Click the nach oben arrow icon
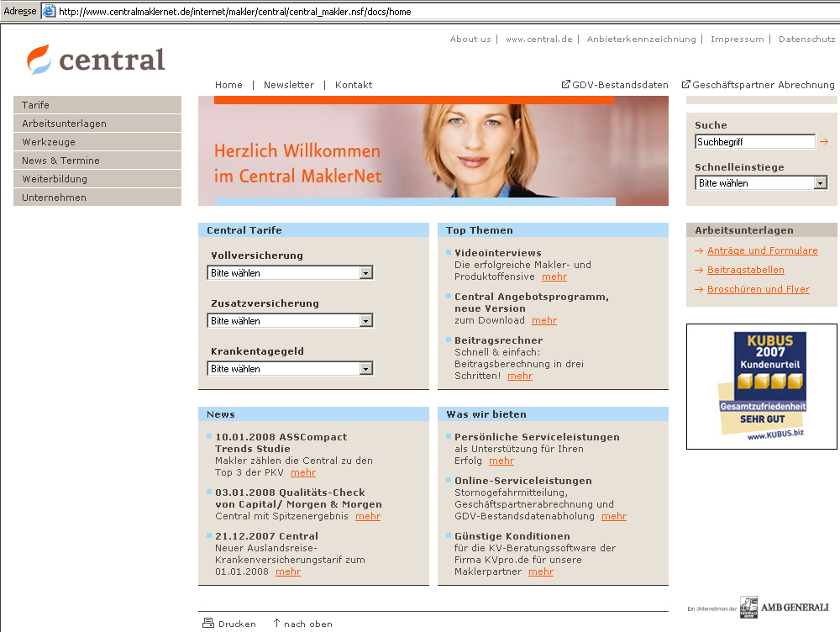840x632 pixels. pyautogui.click(x=276, y=623)
